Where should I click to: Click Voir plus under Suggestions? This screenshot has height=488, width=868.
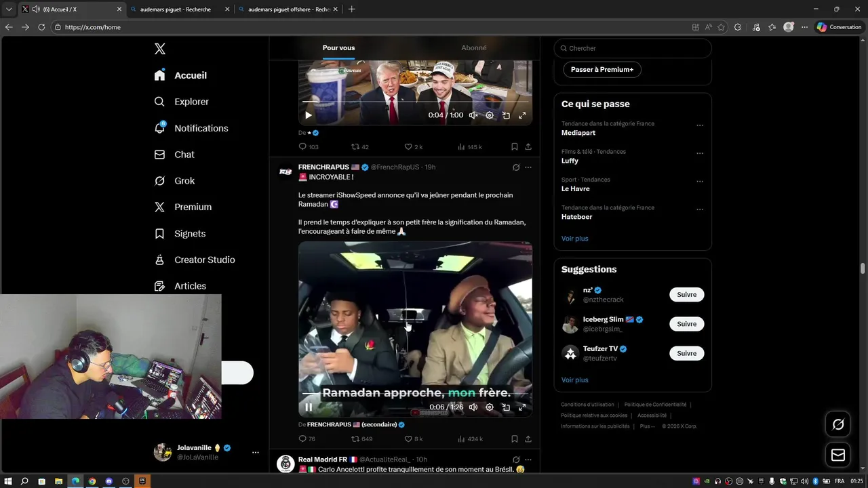[x=575, y=380]
